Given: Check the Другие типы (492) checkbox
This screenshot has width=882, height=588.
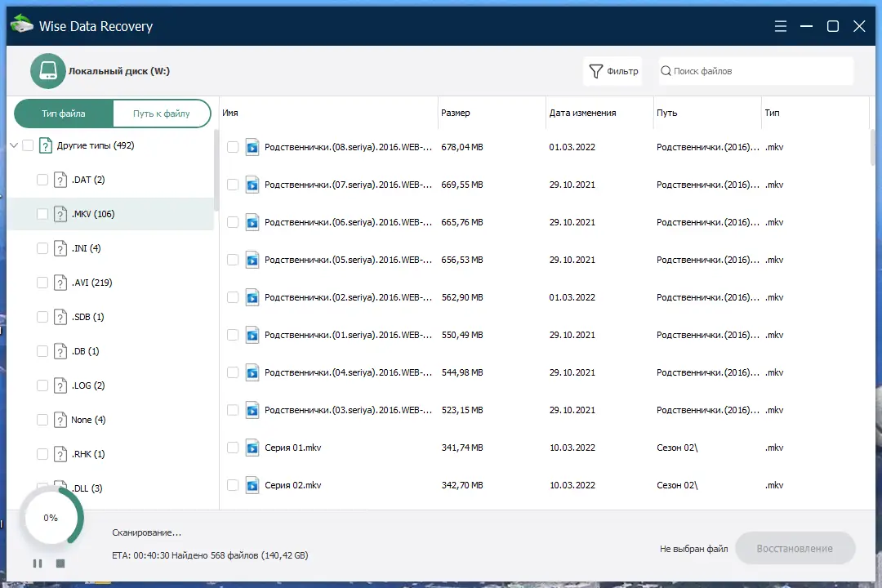Looking at the screenshot, I should point(28,145).
